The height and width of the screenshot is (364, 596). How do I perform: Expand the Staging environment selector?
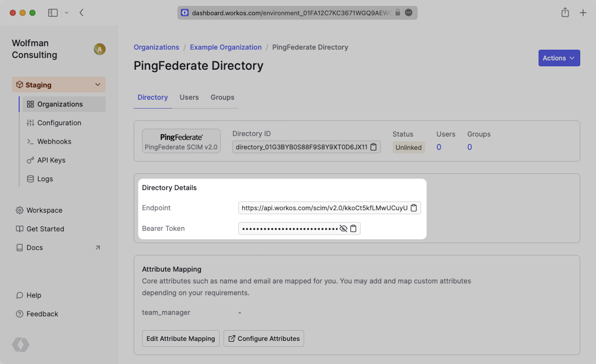click(x=59, y=85)
